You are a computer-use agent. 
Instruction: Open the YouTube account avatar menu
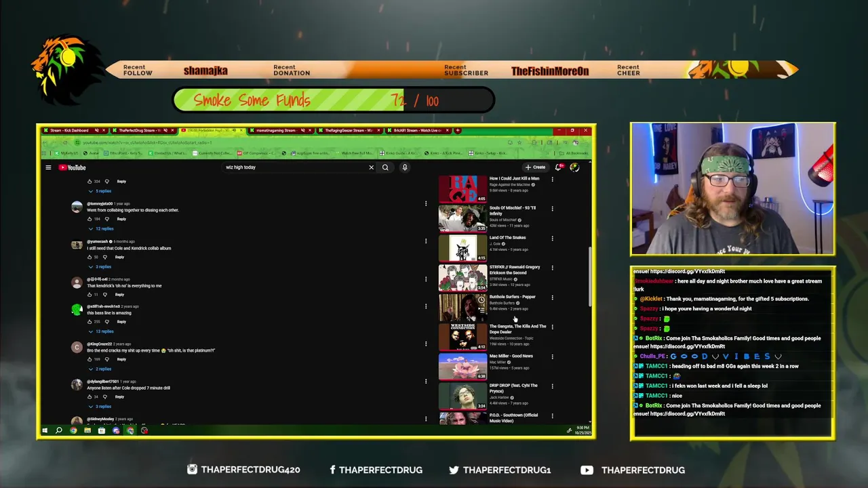pos(574,167)
